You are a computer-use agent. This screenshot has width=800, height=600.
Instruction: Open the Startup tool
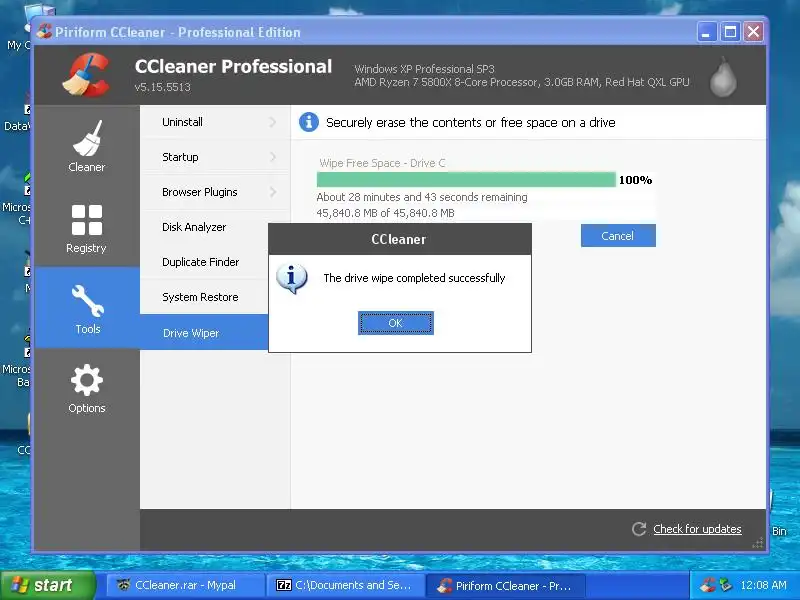[214, 157]
